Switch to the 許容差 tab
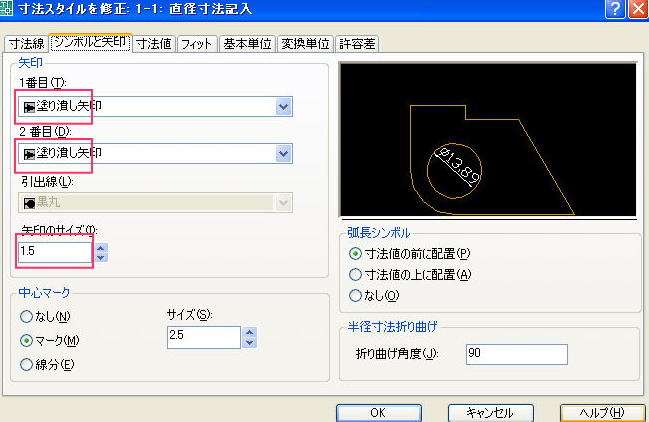Viewport: 649px width, 422px height. (x=357, y=43)
